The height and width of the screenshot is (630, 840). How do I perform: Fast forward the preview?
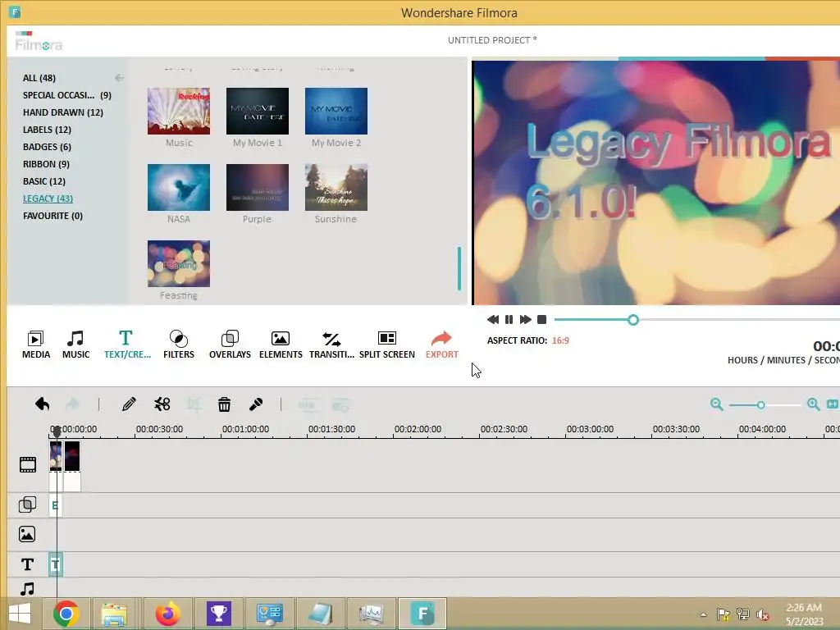[526, 320]
